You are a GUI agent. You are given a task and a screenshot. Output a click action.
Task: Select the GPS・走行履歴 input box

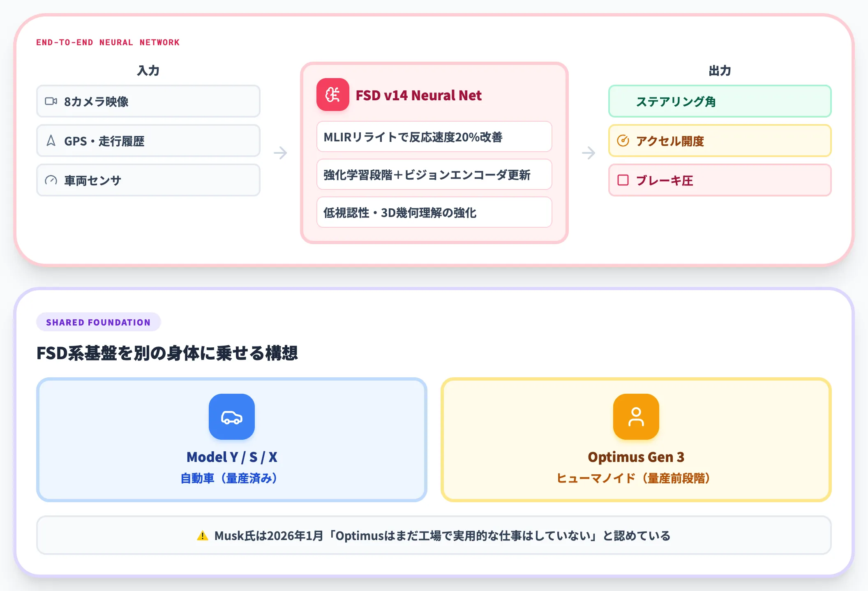click(148, 141)
